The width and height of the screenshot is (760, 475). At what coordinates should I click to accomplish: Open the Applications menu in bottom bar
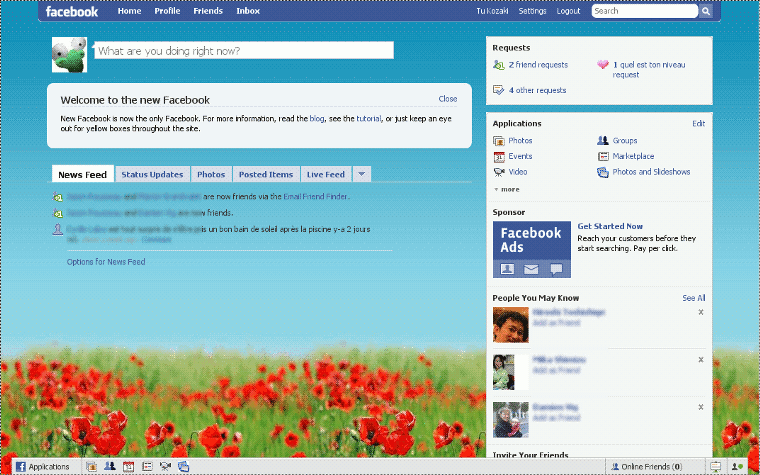click(43, 467)
